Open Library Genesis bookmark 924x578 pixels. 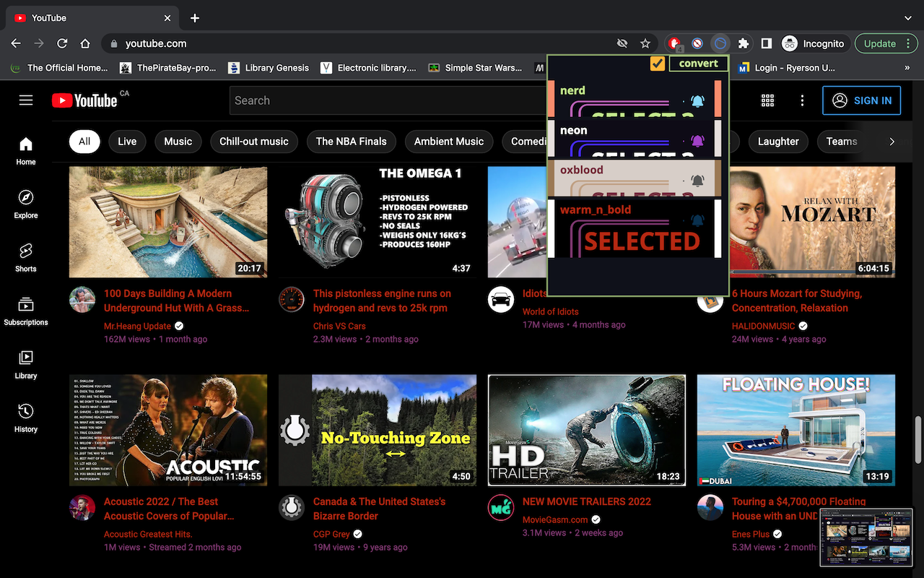[269, 68]
